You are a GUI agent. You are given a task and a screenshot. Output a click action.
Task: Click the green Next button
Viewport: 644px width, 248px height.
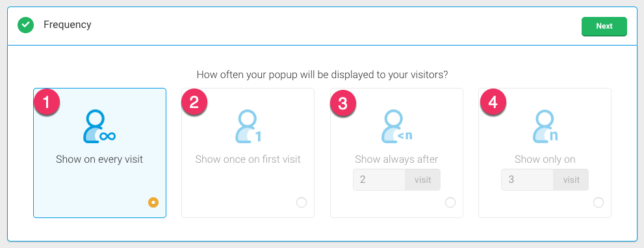click(604, 26)
